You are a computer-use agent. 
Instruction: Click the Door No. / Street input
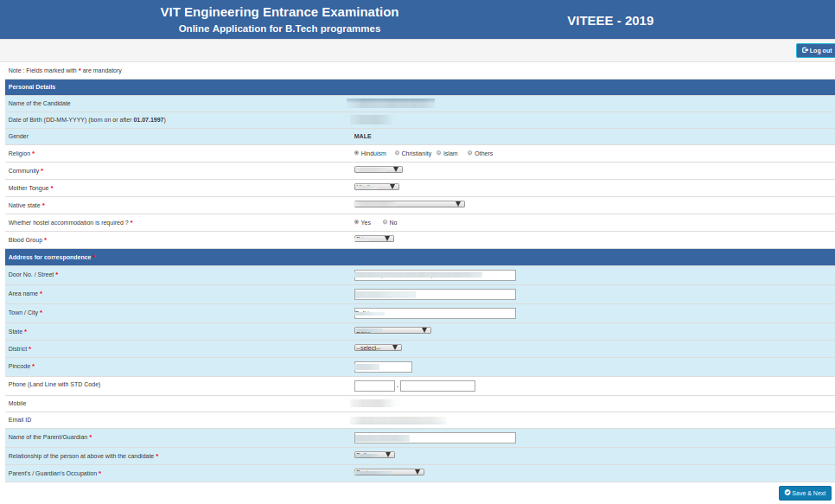pos(435,275)
